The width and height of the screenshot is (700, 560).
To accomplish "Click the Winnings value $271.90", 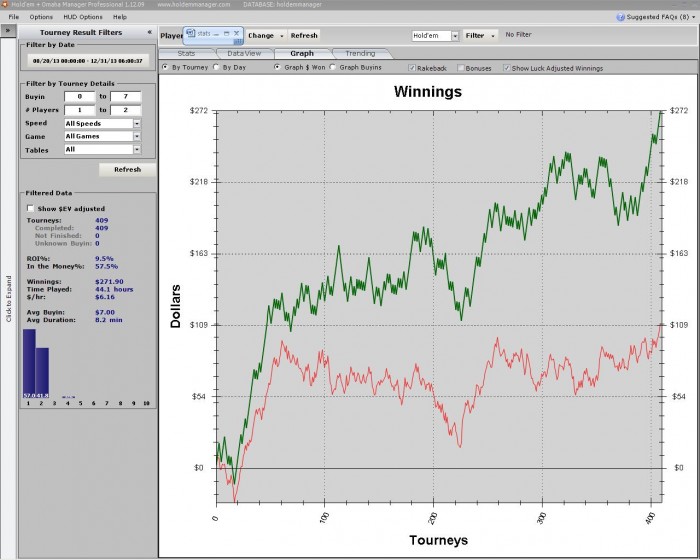I will pos(109,282).
